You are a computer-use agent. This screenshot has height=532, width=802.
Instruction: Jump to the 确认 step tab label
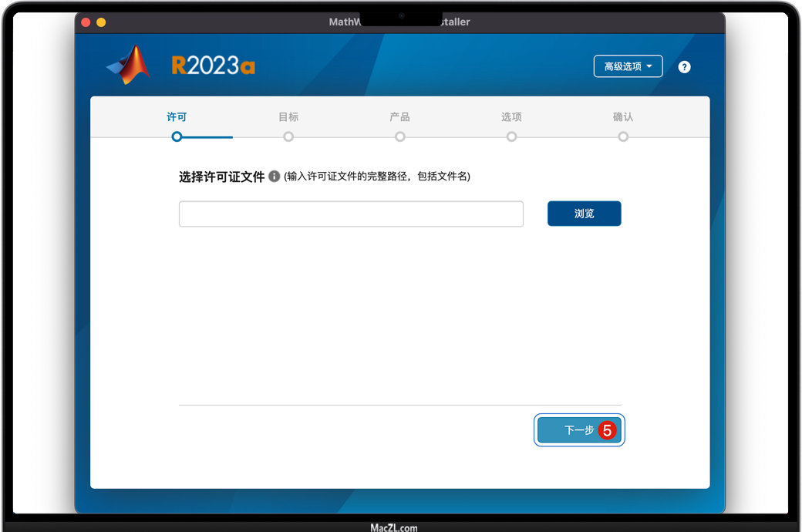623,117
